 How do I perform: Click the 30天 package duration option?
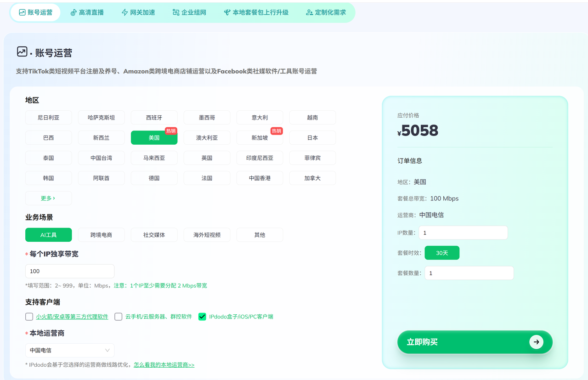[441, 252]
